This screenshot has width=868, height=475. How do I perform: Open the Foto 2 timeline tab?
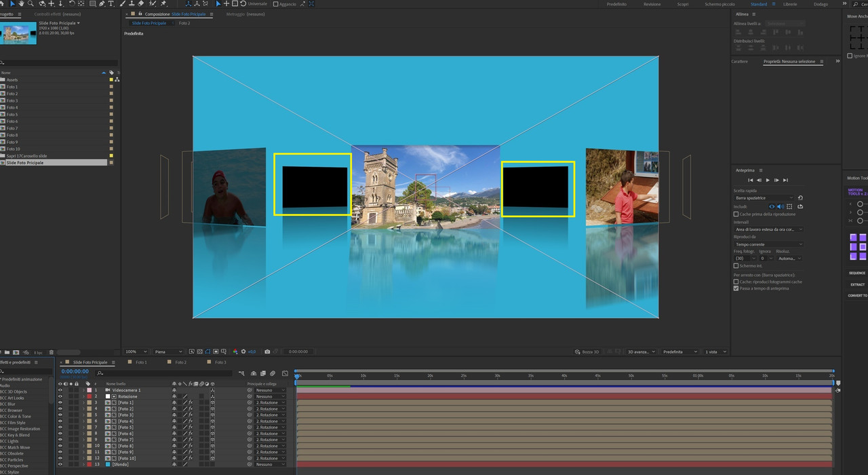point(180,362)
